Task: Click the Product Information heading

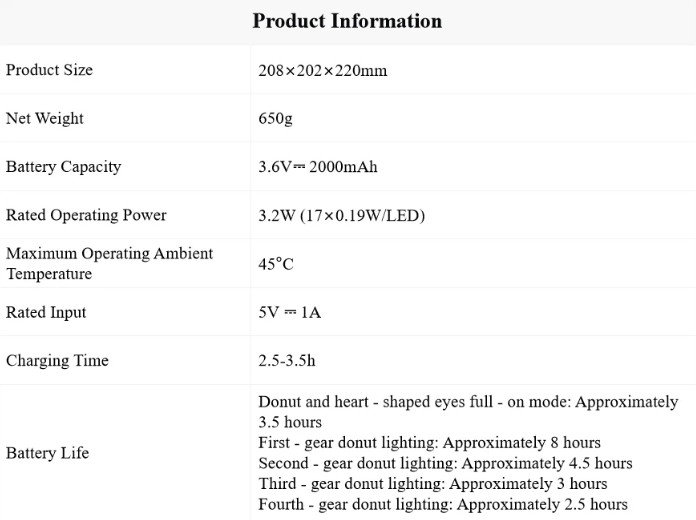Action: click(347, 21)
